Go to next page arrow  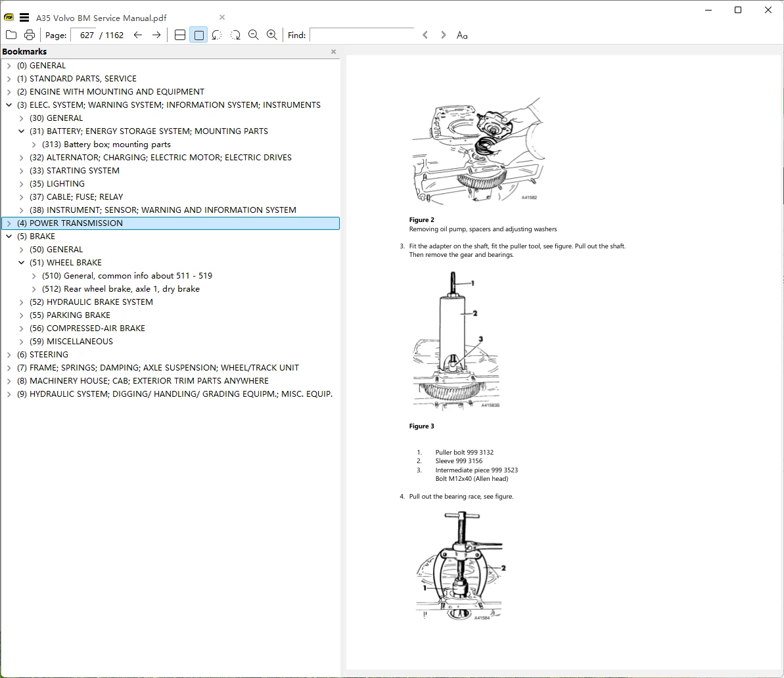156,35
